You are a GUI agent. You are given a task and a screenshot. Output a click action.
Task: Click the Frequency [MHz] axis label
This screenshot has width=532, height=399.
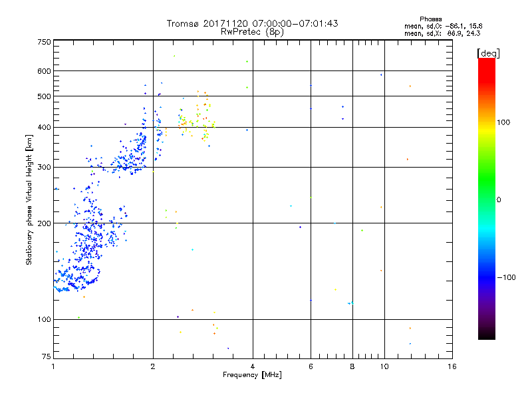pos(252,376)
